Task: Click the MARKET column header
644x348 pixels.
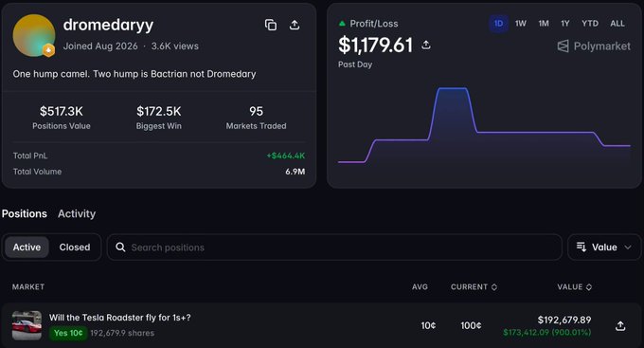Action: (28, 287)
